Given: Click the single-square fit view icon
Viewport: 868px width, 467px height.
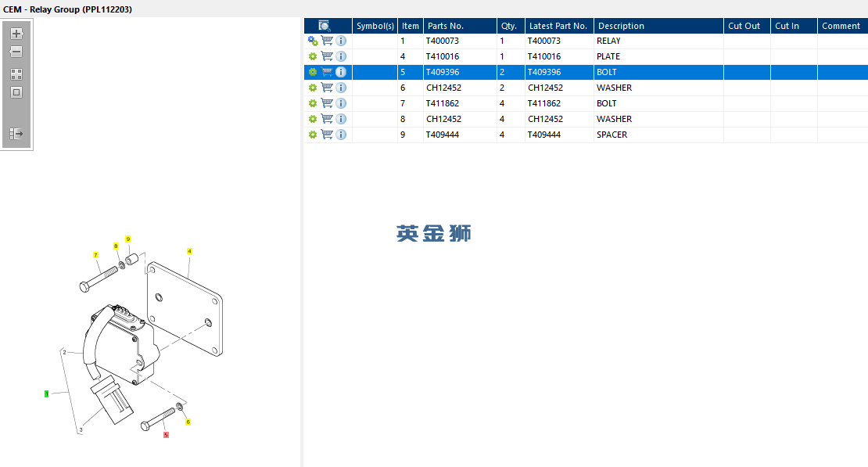Looking at the screenshot, I should point(16,92).
